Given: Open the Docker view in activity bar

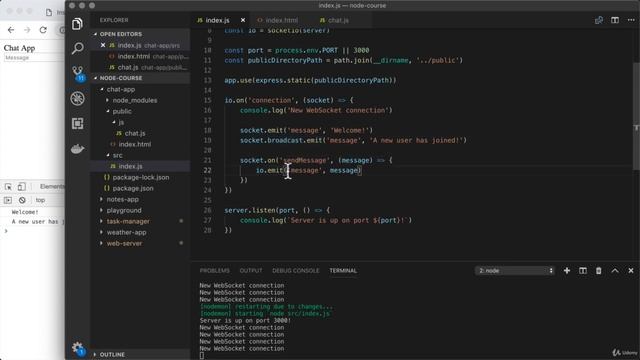Looking at the screenshot, I should tap(77, 149).
